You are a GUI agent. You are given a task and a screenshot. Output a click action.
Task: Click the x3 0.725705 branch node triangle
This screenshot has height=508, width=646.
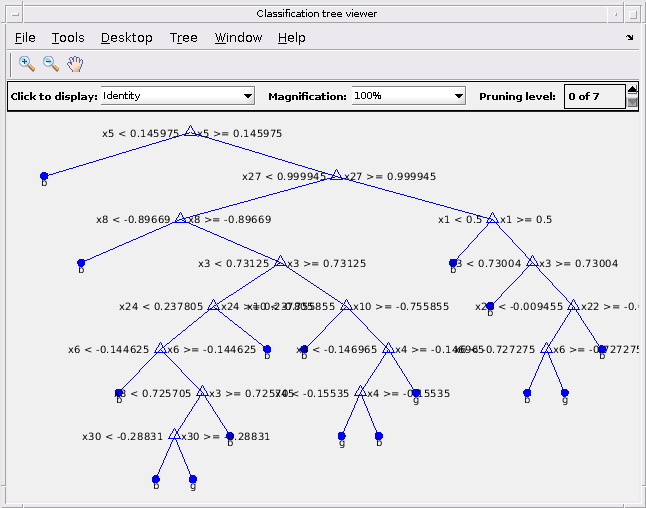tap(202, 391)
